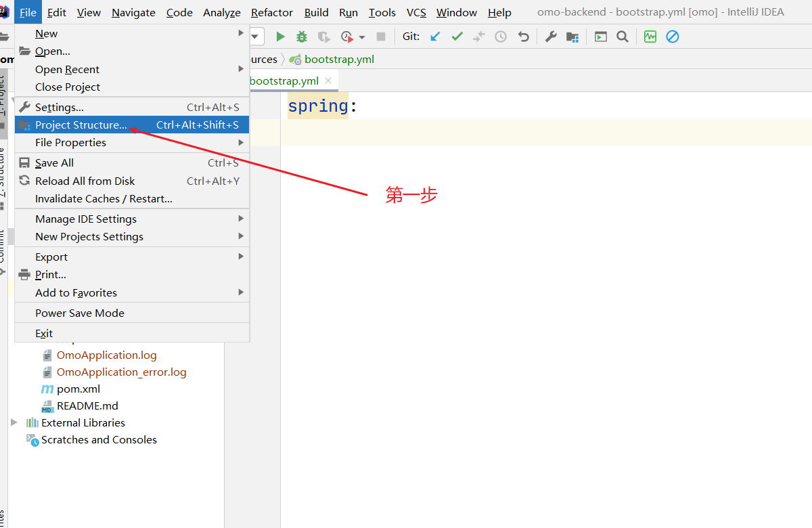This screenshot has height=528, width=812.
Task: Open the Analyze menu
Action: point(222,12)
